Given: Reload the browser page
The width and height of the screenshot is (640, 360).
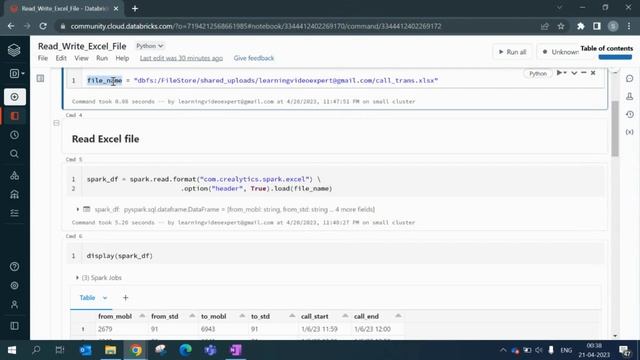Looking at the screenshot, I should point(43,26).
